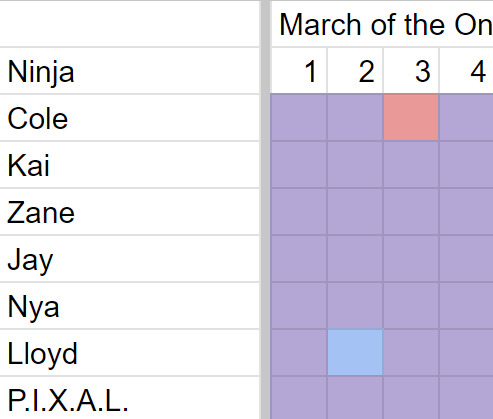Screen dimensions: 493x419
Task: Select the Kai name cell
Action: point(129,165)
